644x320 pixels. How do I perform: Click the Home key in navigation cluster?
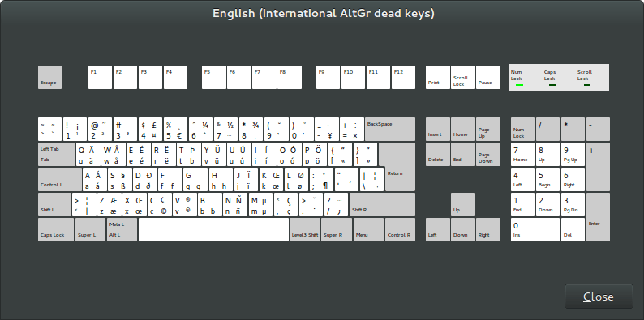click(x=463, y=130)
